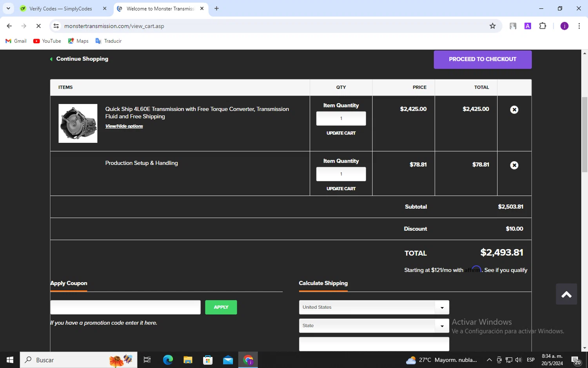Click the ESP language indicator
Viewport: 588px width, 368px height.
[531, 360]
